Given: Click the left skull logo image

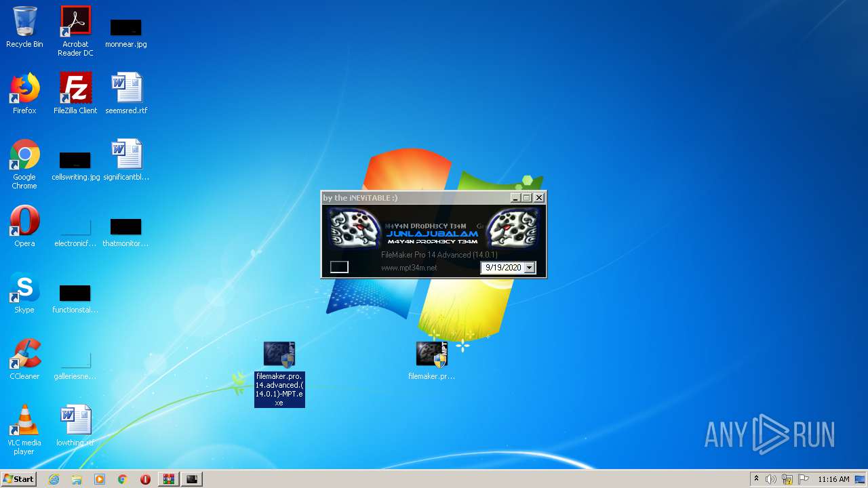Looking at the screenshot, I should click(355, 228).
